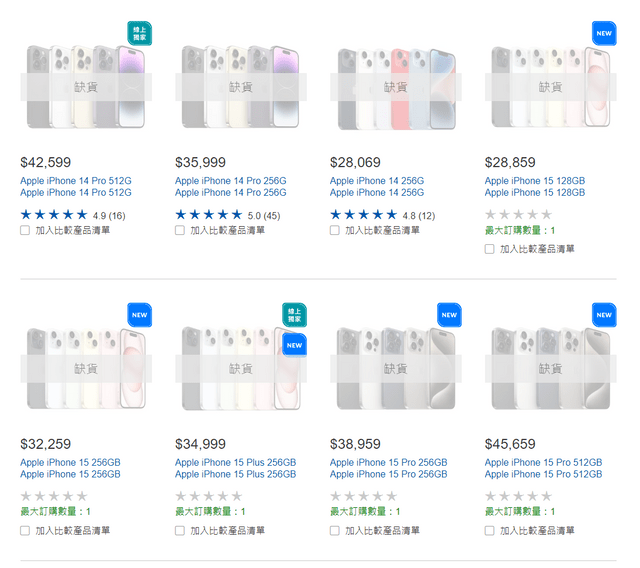Select compare checkbox for iPhone 15 Pro 512GB

pos(489,530)
